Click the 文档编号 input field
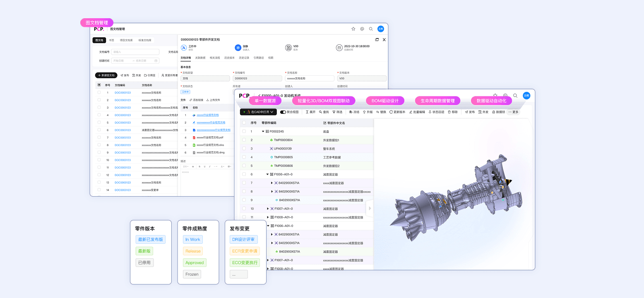 [135, 51]
